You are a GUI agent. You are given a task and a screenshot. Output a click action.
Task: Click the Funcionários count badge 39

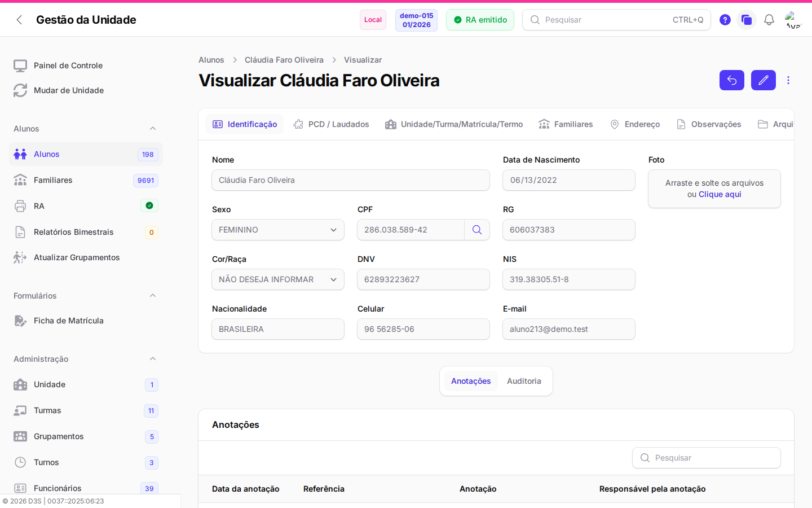pyautogui.click(x=149, y=488)
